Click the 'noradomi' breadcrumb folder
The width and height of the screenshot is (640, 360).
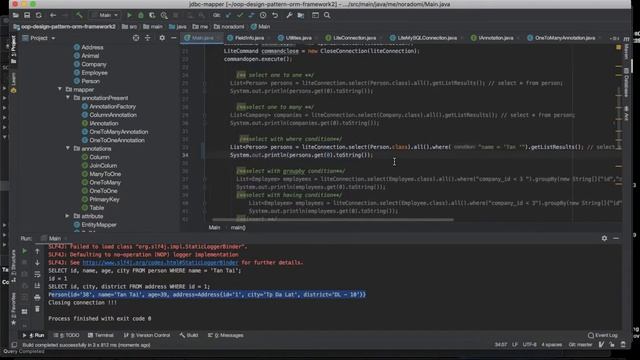(x=229, y=27)
